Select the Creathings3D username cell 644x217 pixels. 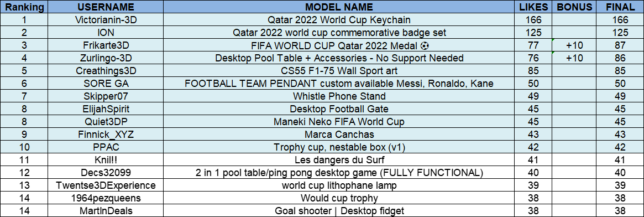pos(106,71)
